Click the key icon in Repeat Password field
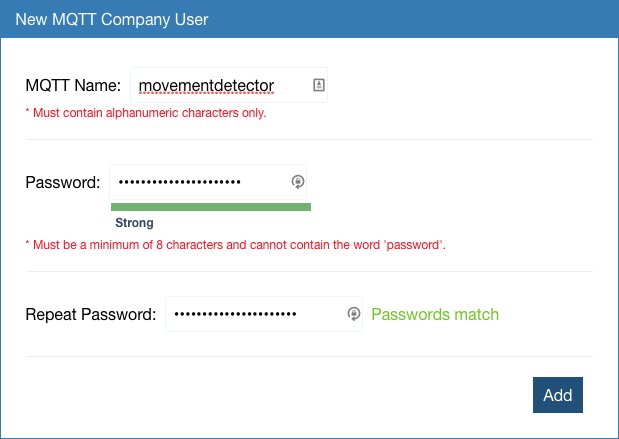 [353, 314]
